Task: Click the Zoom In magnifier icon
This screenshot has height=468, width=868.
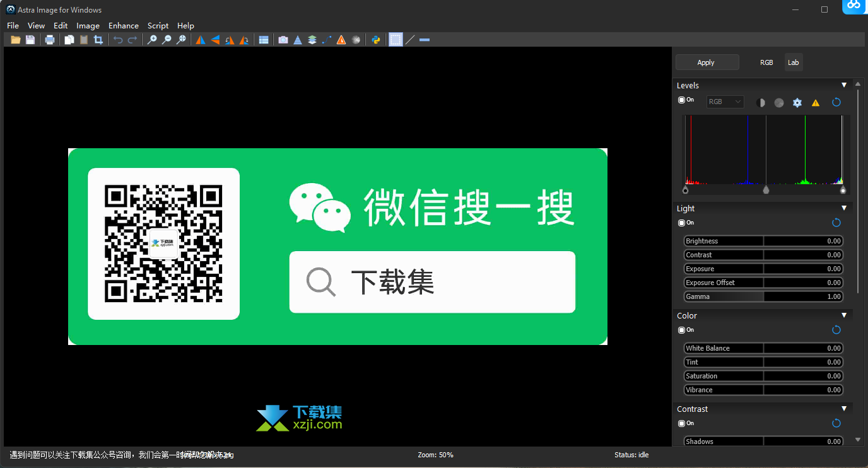Action: pos(152,40)
